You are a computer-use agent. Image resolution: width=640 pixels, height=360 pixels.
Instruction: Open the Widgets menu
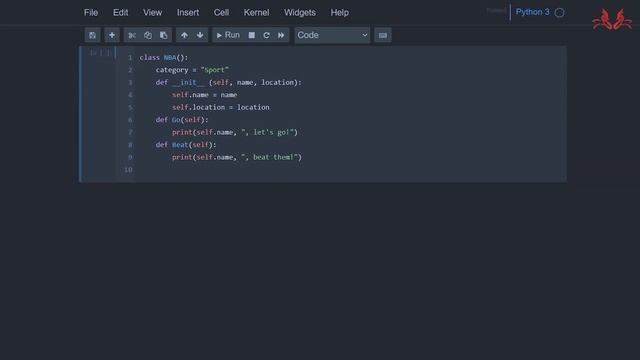coord(300,13)
